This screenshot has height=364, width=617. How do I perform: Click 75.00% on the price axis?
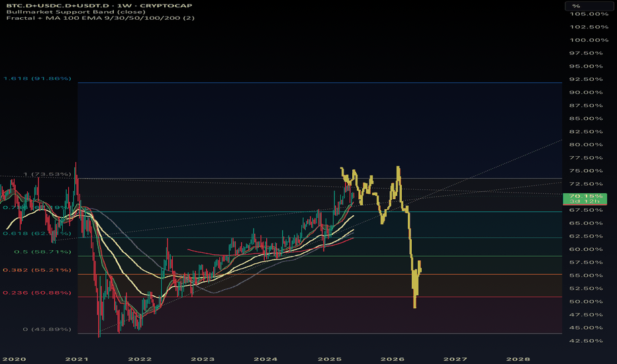point(587,171)
